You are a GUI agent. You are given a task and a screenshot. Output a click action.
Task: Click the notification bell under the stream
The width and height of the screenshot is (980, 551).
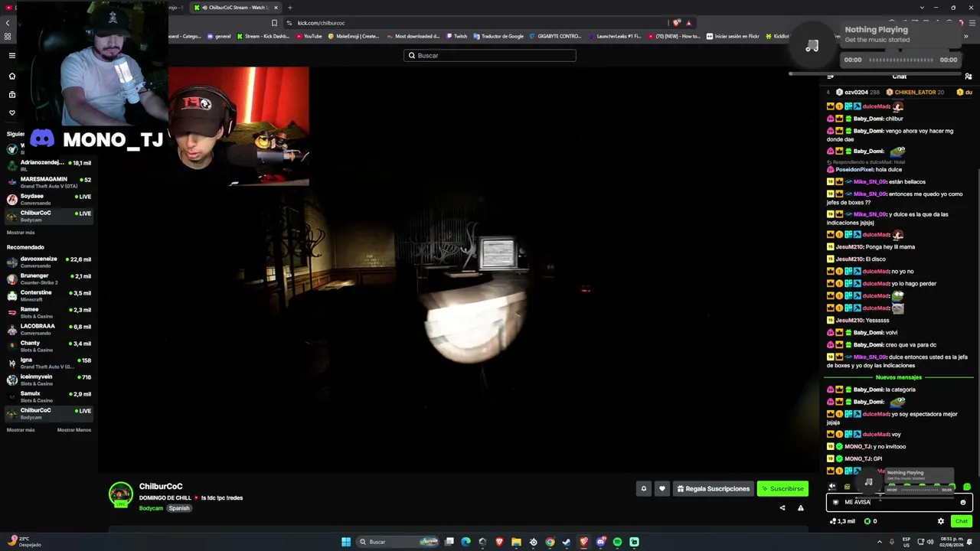(x=644, y=489)
